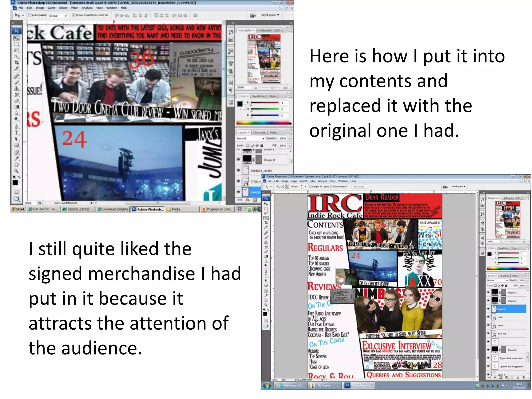The height and width of the screenshot is (399, 532).
Task: Click the Refine Edge button
Action: click(x=359, y=187)
